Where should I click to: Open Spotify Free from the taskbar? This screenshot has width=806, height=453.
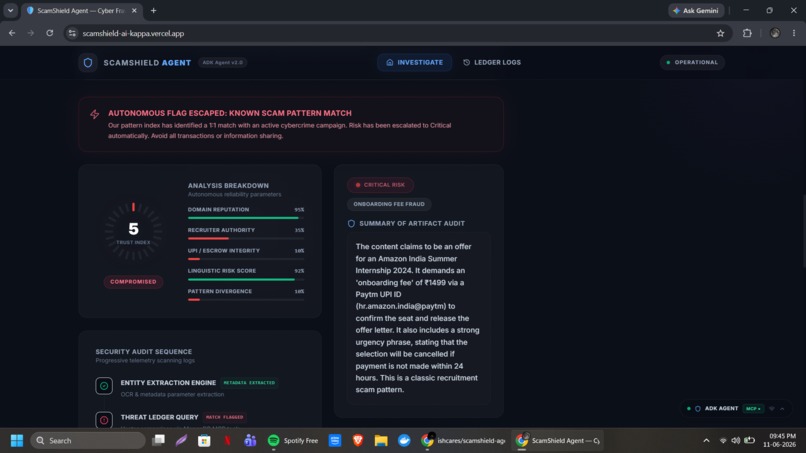tap(293, 441)
